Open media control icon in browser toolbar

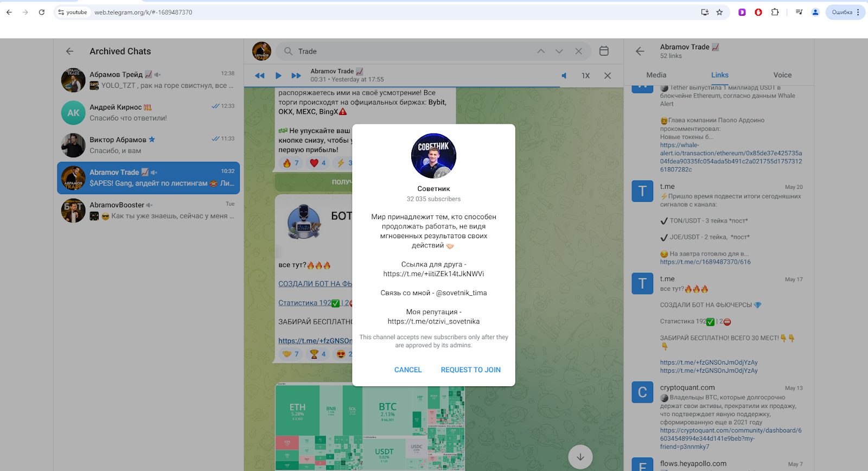click(799, 12)
